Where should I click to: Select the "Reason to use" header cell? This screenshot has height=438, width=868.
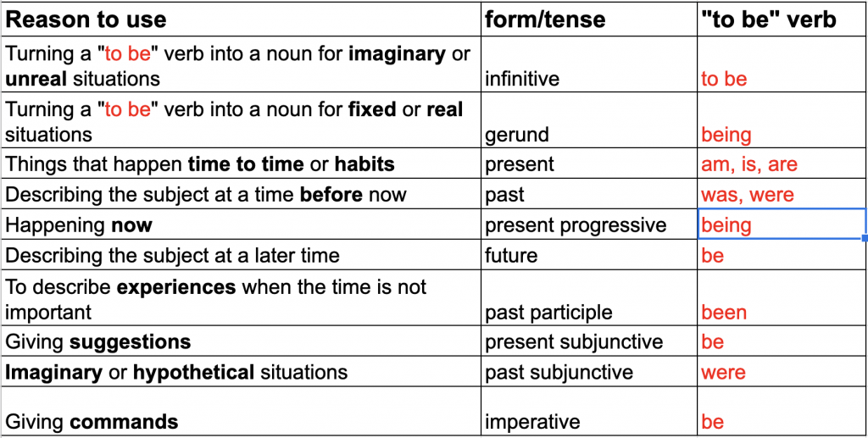(241, 19)
